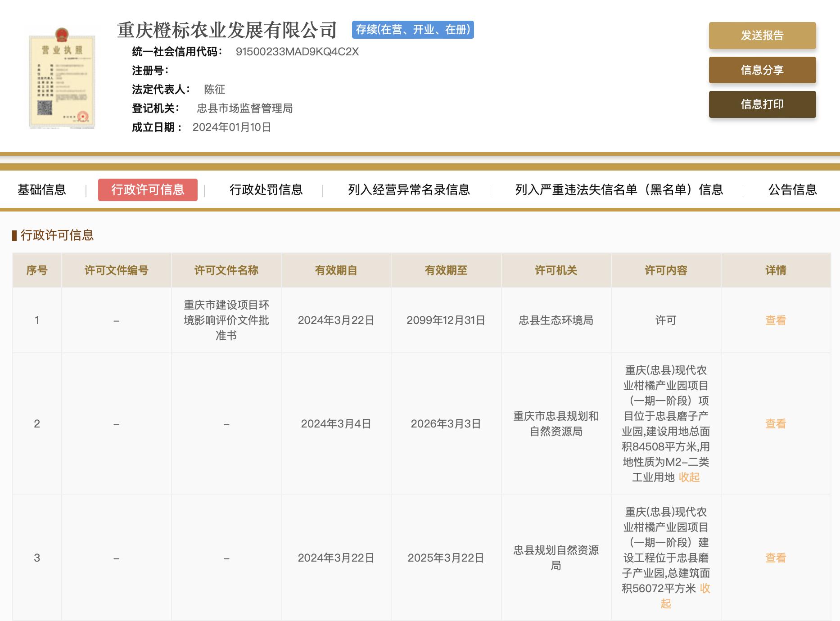
Task: Open 查看 link for permit row 2
Action: [775, 424]
